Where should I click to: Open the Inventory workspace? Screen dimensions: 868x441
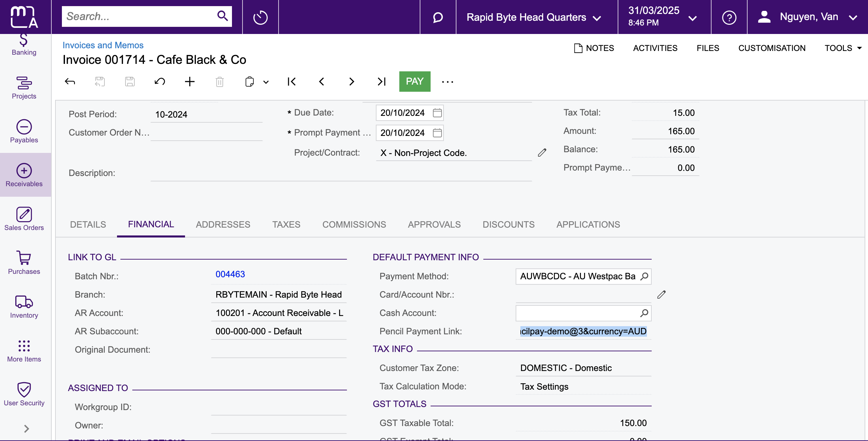[x=24, y=307]
